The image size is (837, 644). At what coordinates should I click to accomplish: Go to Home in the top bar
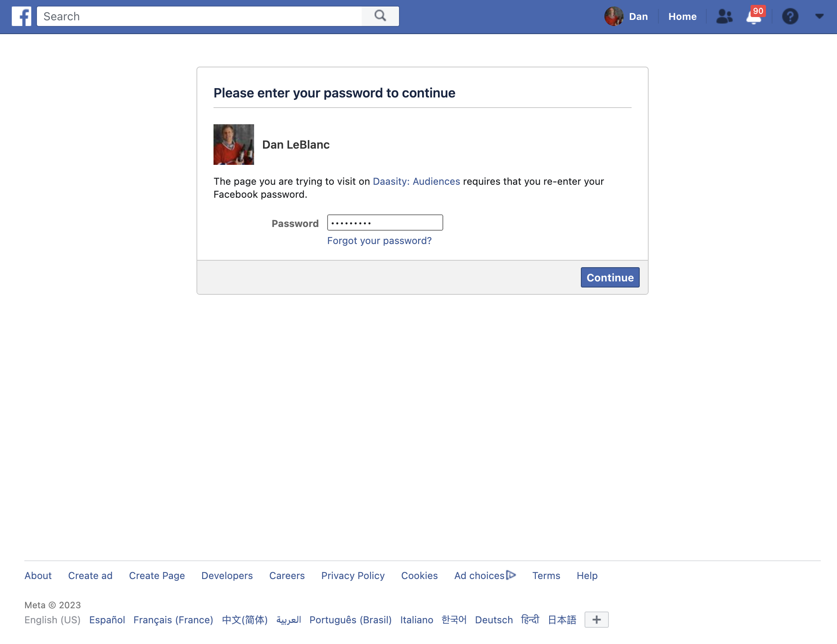point(682,17)
